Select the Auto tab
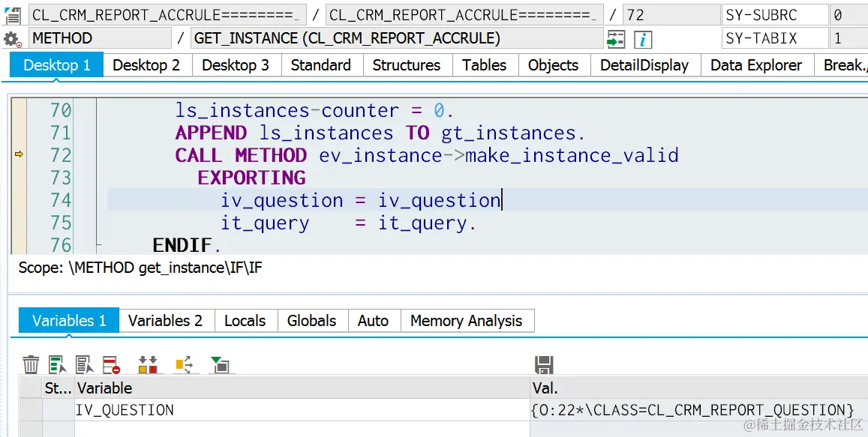 pyautogui.click(x=373, y=321)
